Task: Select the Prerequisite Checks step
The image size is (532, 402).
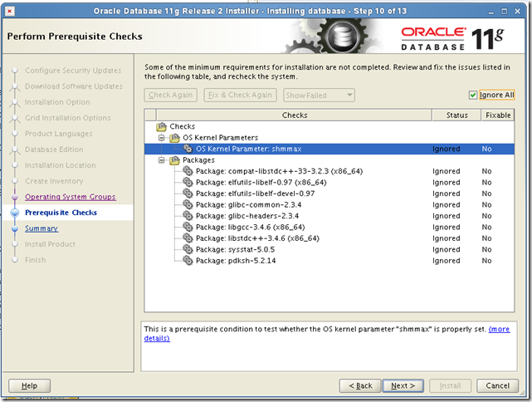Action: click(x=61, y=213)
